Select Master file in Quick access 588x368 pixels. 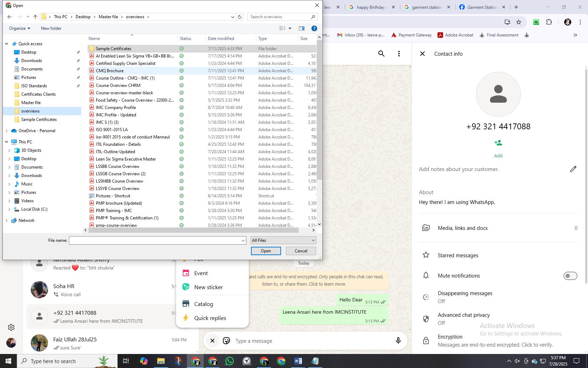pyautogui.click(x=31, y=103)
